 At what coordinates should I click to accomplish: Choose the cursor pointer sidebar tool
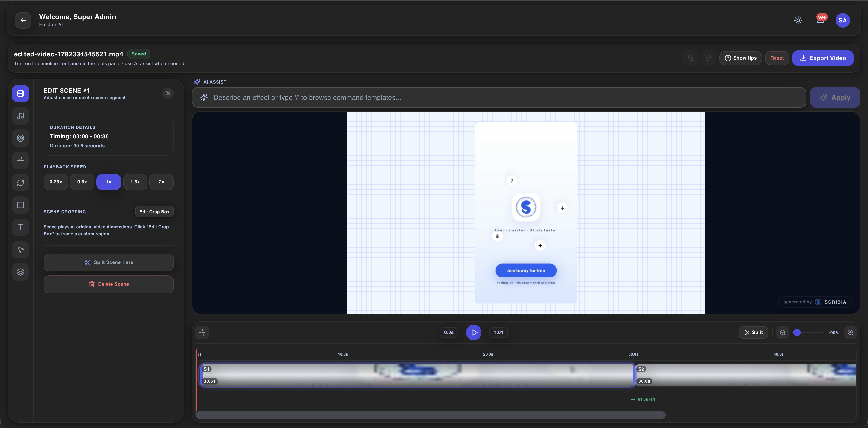pyautogui.click(x=21, y=250)
